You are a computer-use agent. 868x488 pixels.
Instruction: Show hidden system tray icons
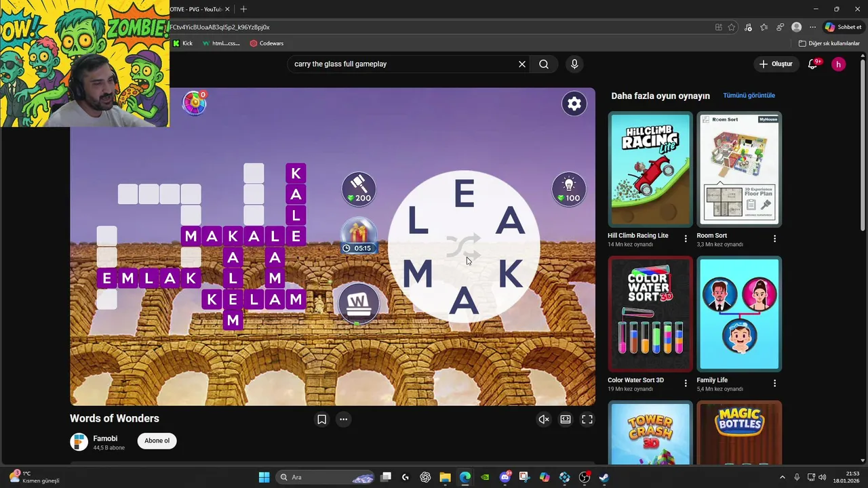[x=782, y=477]
